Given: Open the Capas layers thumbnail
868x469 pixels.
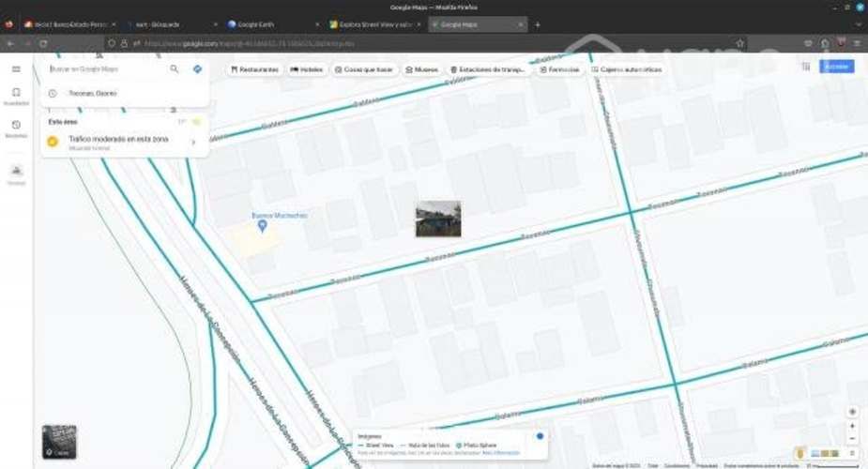Looking at the screenshot, I should pyautogui.click(x=59, y=442).
